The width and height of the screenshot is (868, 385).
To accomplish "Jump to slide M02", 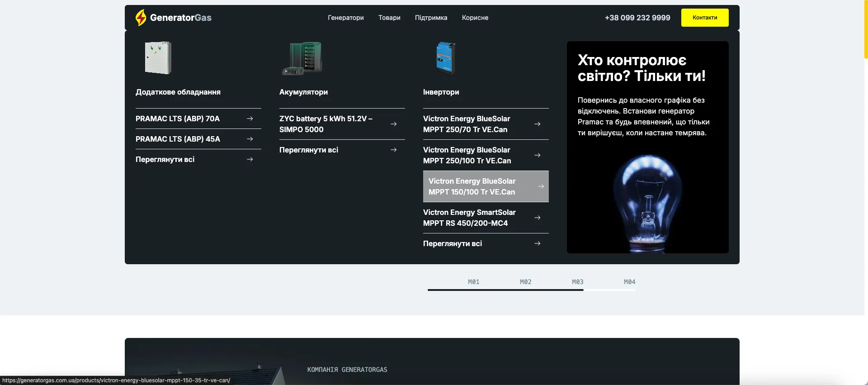I will point(525,282).
